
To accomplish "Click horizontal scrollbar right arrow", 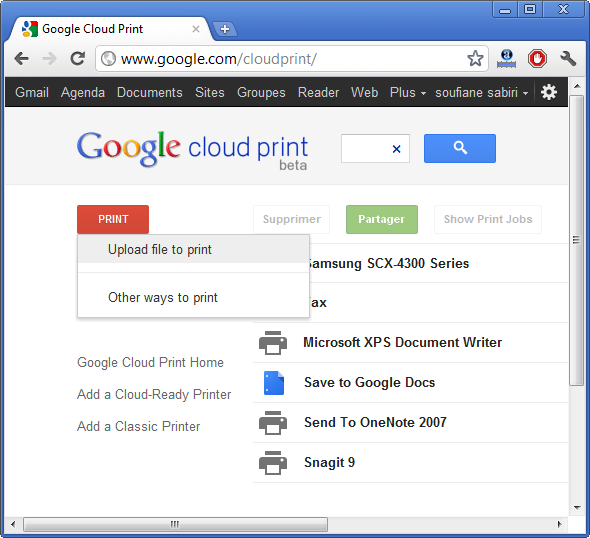I will (560, 524).
